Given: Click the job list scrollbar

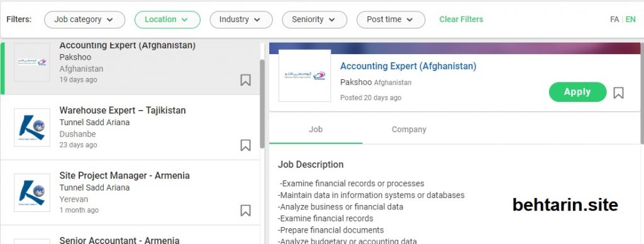Looking at the screenshot, I should coord(262,104).
